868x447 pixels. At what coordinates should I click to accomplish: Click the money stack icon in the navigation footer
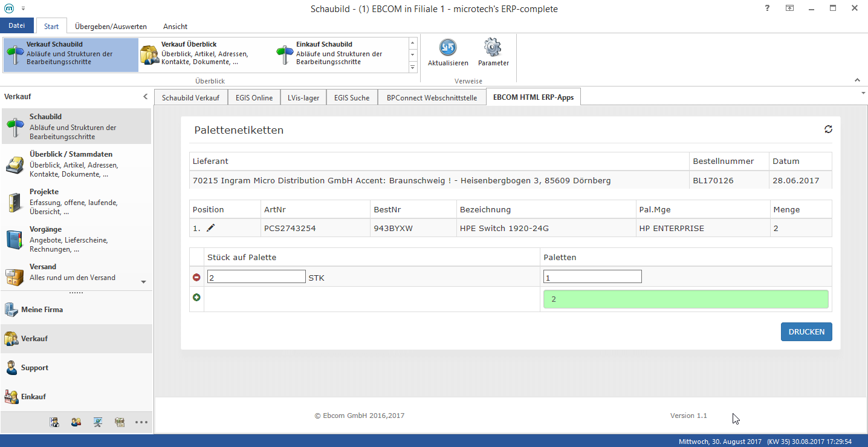tap(120, 422)
